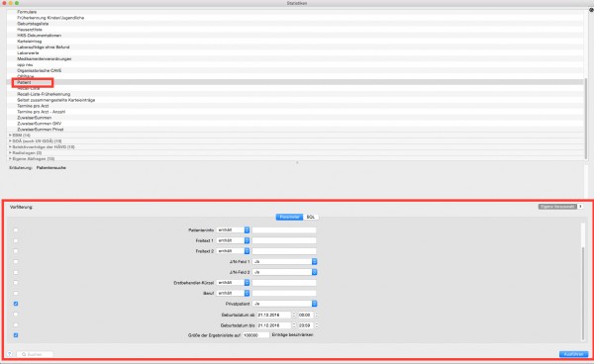
Task: Uncheck the Privatpatient filter checkbox
Action: click(x=16, y=304)
